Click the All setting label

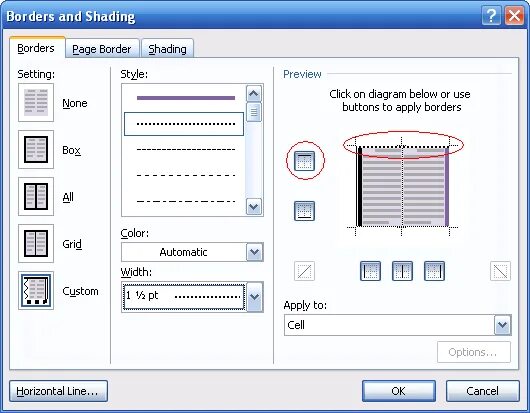(68, 197)
